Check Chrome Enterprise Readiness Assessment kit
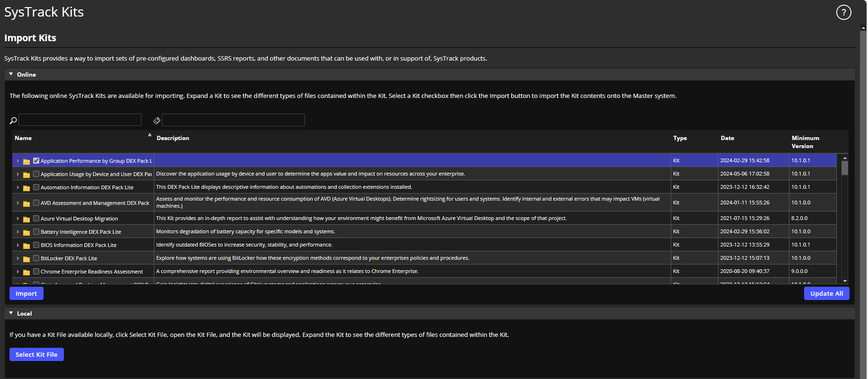The height and width of the screenshot is (379, 868). [36, 272]
